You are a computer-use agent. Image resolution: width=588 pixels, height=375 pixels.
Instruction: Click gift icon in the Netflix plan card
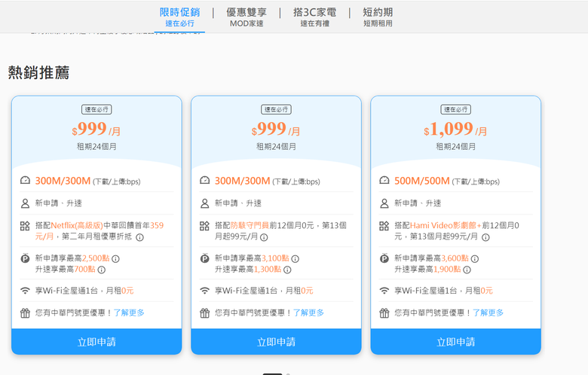25,312
